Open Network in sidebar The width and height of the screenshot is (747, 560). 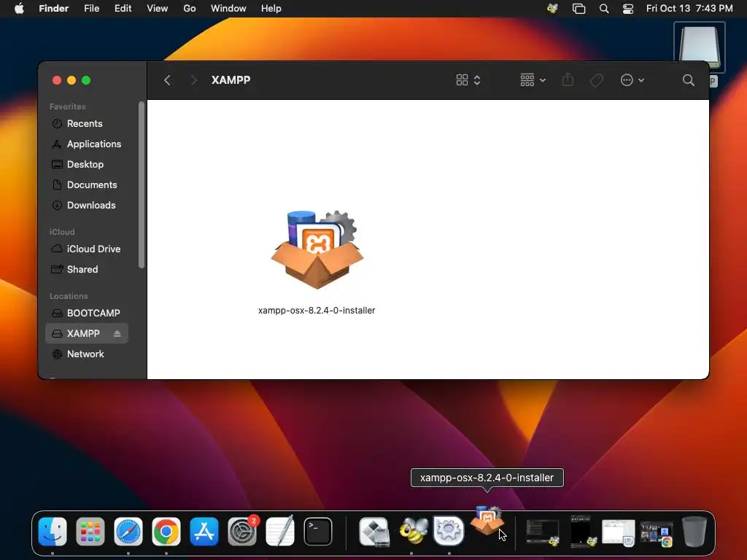coord(87,354)
